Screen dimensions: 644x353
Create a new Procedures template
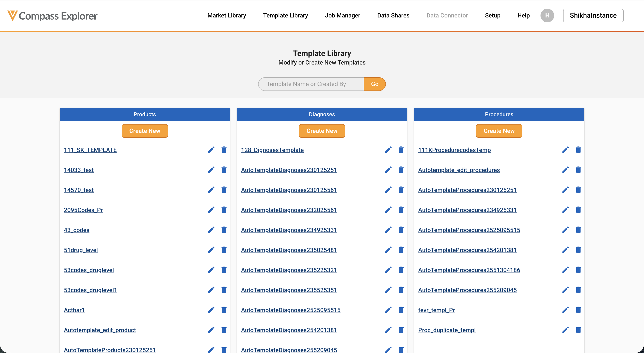(x=499, y=131)
